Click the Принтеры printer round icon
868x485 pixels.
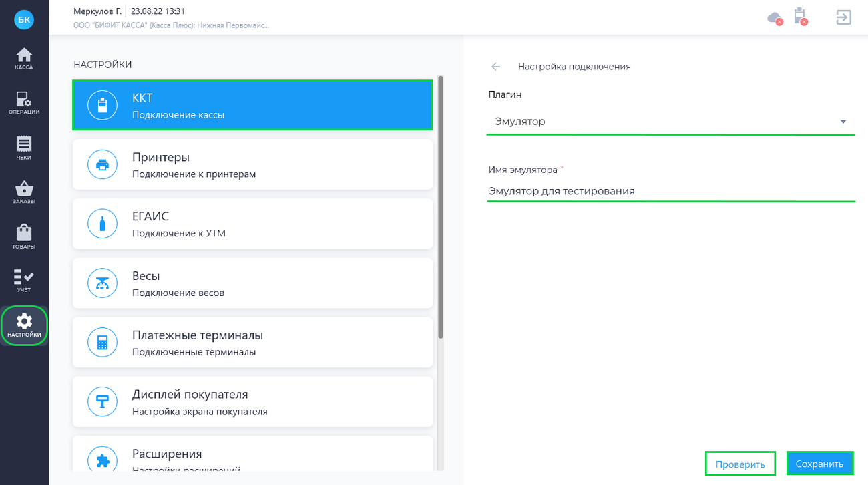point(102,165)
